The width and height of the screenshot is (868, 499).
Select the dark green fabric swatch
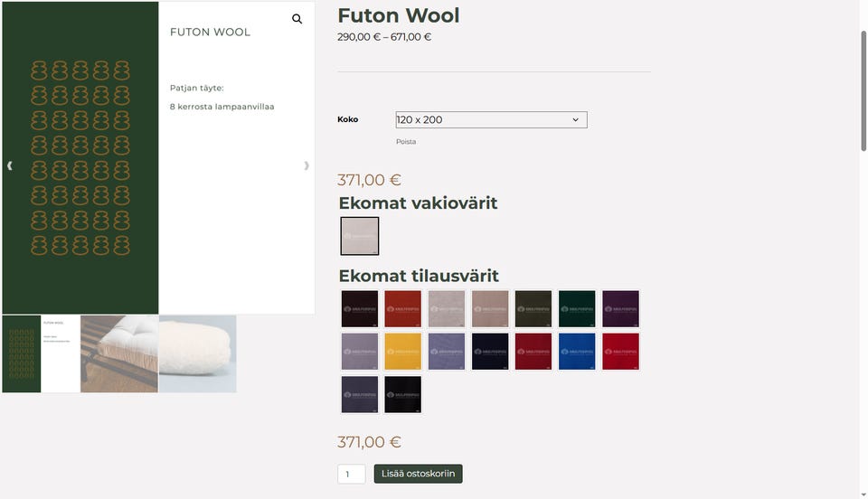pos(577,308)
